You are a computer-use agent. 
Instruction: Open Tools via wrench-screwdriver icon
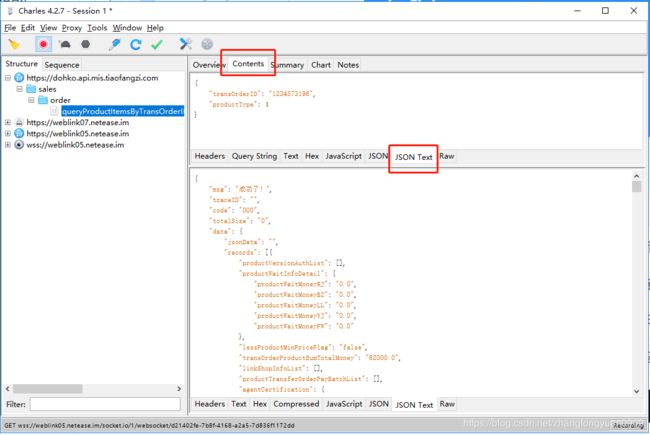click(186, 44)
